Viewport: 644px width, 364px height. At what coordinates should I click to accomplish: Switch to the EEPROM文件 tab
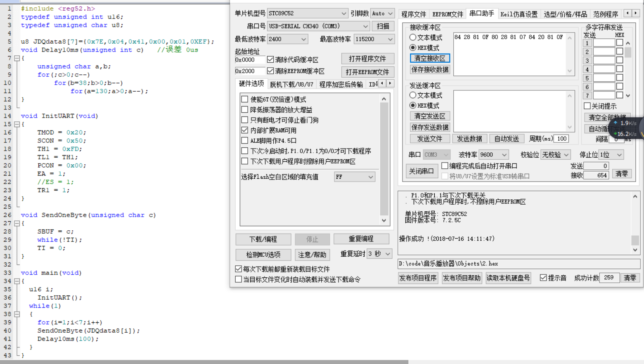447,14
